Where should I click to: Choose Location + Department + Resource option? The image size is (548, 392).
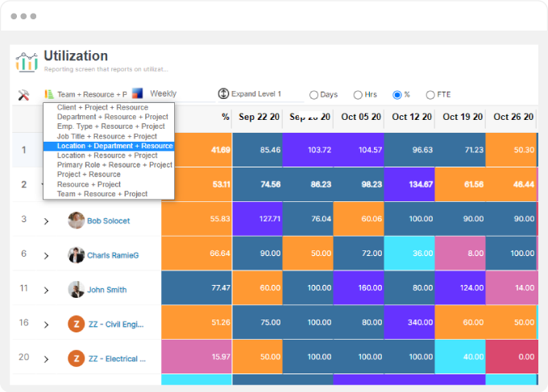click(x=109, y=146)
